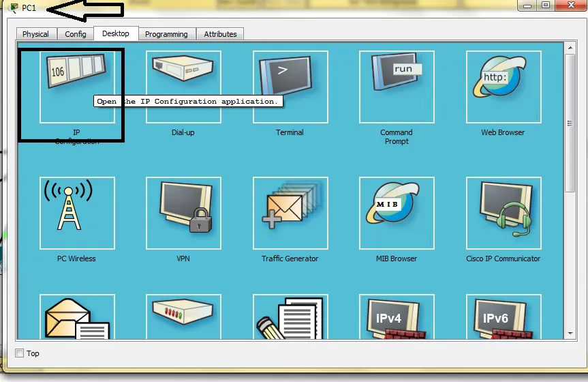The width and height of the screenshot is (588, 382).
Task: Click the Dial-up label text
Action: click(183, 132)
